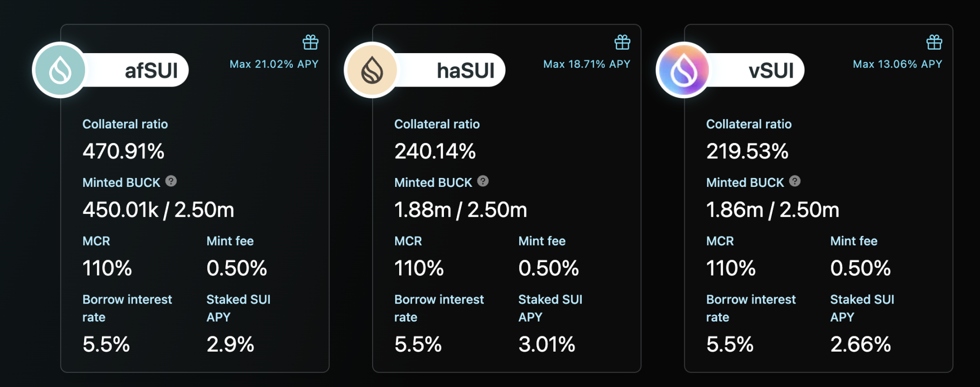Click the haSUI collateral ratio 240.14% value

[x=435, y=151]
